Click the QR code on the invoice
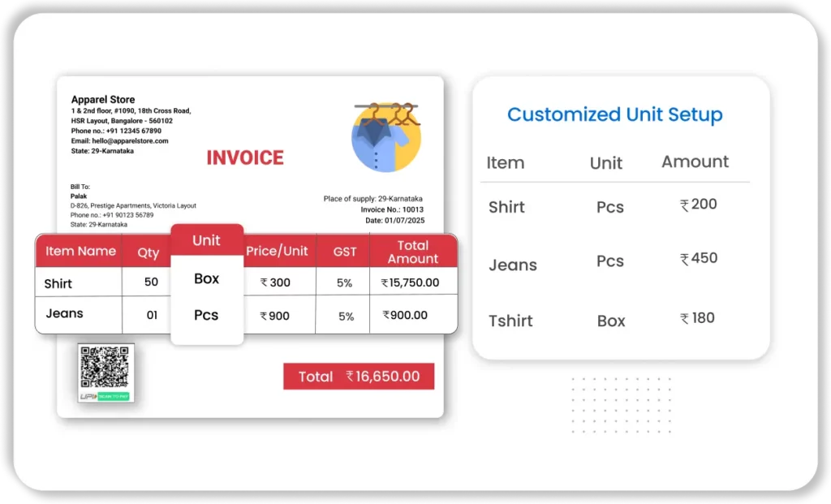This screenshot has width=831, height=504. [x=105, y=367]
